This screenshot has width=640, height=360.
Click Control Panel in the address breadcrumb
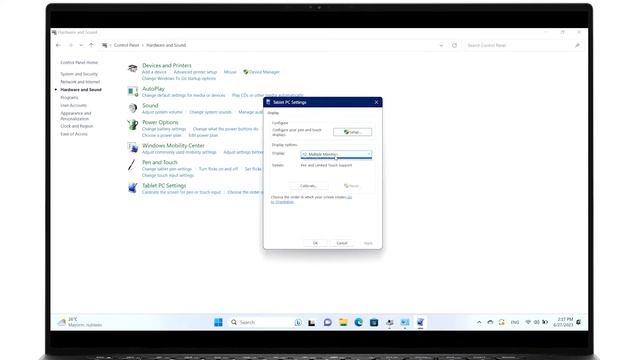126,45
